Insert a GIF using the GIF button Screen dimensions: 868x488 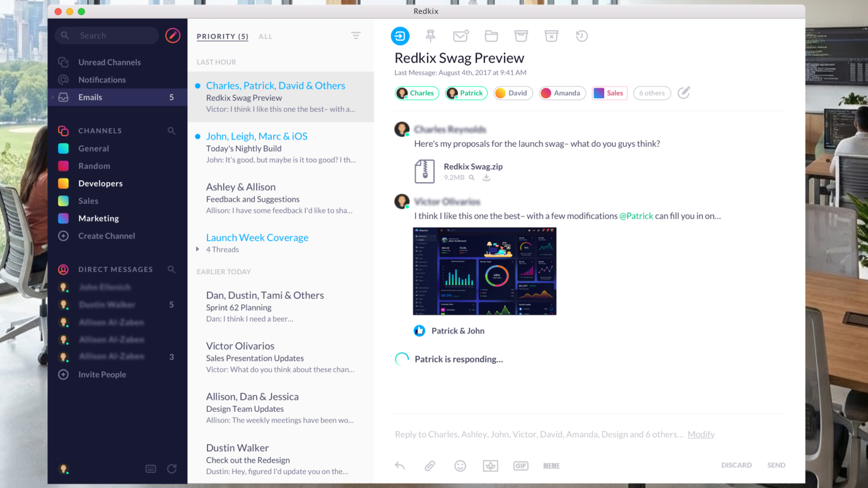pyautogui.click(x=520, y=466)
